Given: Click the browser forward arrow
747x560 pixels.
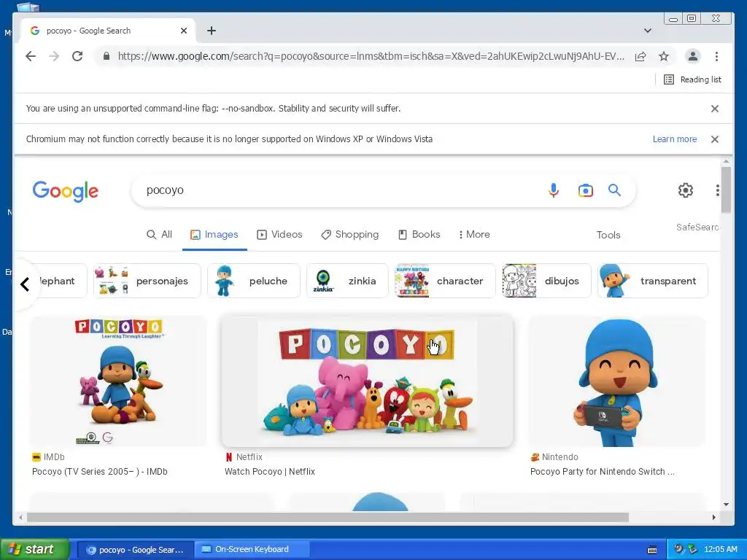Looking at the screenshot, I should (54, 56).
